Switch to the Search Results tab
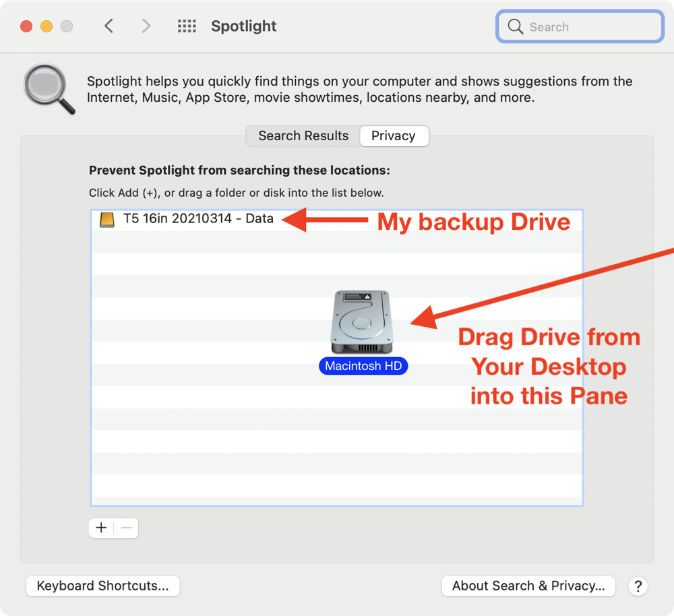The width and height of the screenshot is (674, 616). (303, 135)
